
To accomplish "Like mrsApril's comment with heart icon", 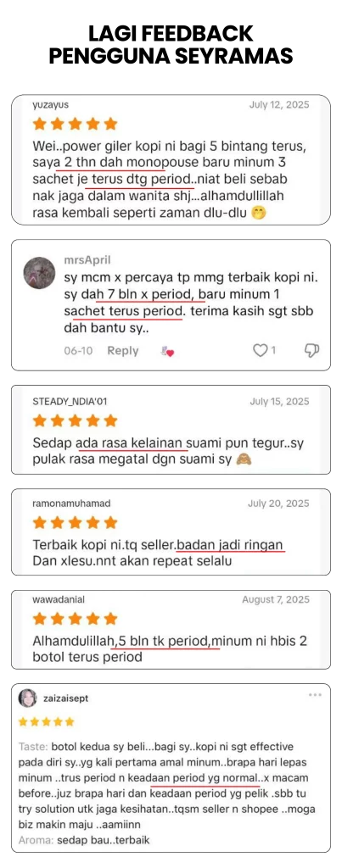I will 260,350.
